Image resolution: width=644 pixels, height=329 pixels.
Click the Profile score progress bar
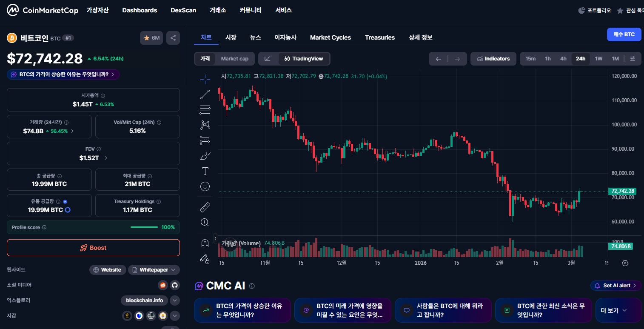tap(144, 227)
